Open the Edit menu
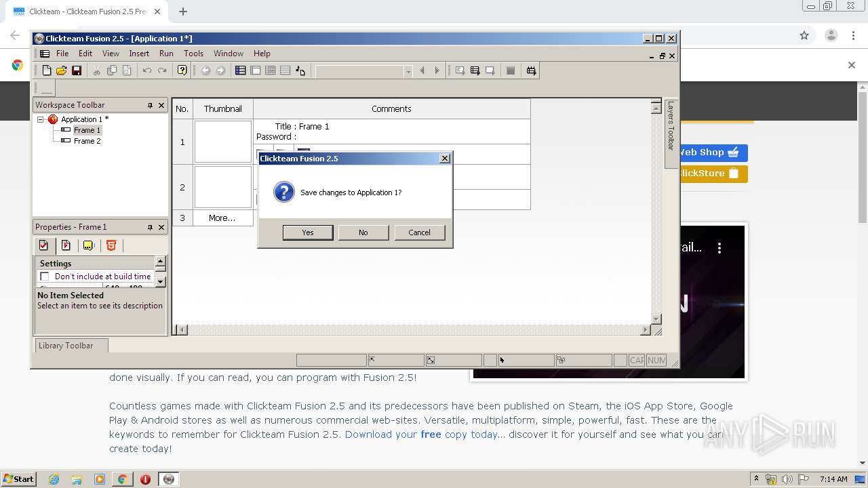This screenshot has width=868, height=488. point(85,54)
